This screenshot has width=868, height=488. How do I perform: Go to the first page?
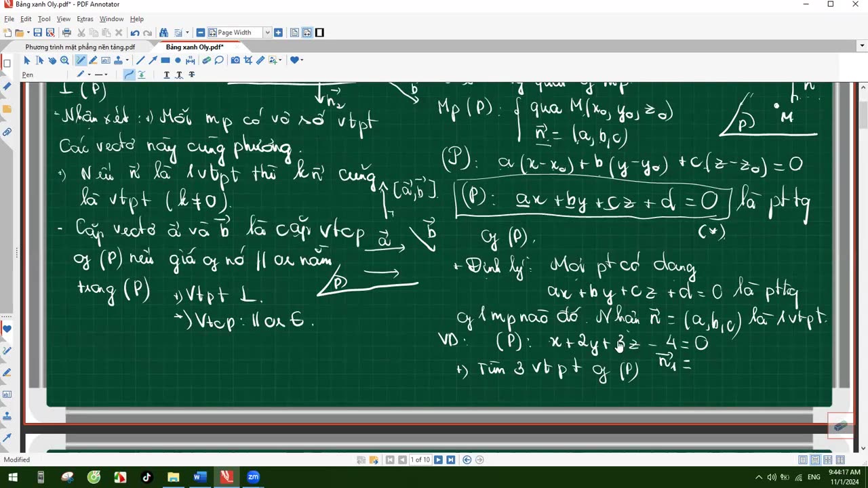tap(390, 460)
